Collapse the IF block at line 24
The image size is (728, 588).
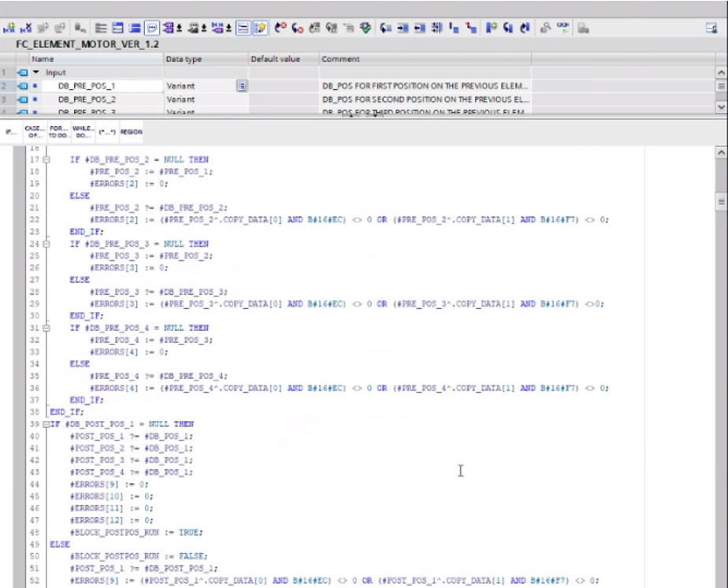(x=46, y=244)
